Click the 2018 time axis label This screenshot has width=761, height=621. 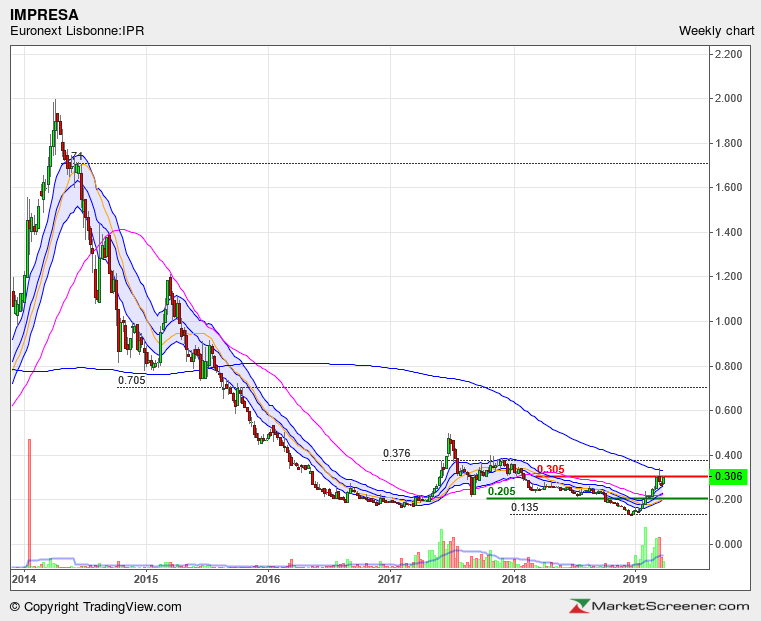pyautogui.click(x=514, y=579)
